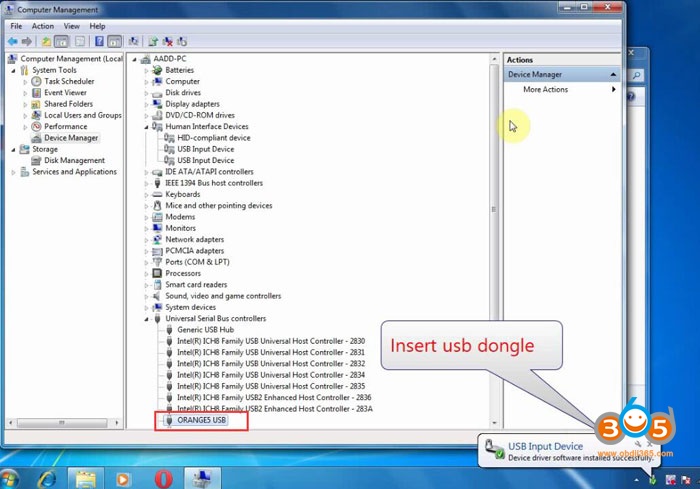The width and height of the screenshot is (700, 489).
Task: Select the Generic USB Hub device
Action: [205, 330]
